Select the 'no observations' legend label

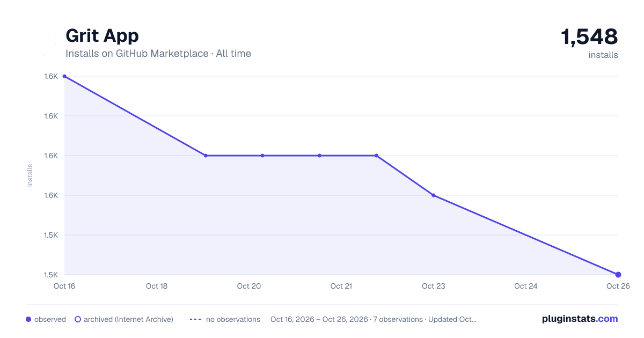pos(233,319)
